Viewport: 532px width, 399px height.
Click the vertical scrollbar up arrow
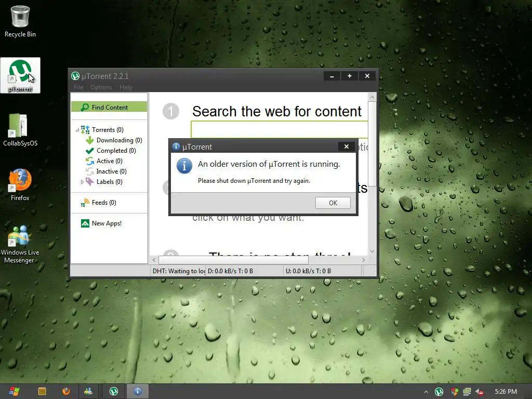point(372,97)
